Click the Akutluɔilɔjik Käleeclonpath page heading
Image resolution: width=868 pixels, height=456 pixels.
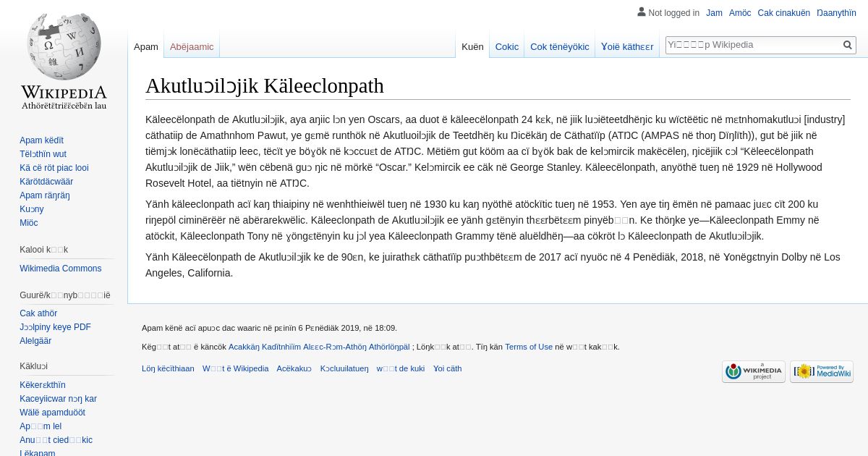265,85
